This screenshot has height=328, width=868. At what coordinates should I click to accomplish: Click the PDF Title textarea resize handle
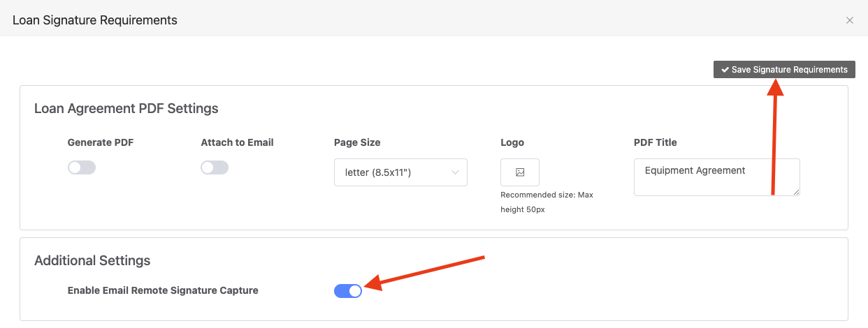point(795,191)
